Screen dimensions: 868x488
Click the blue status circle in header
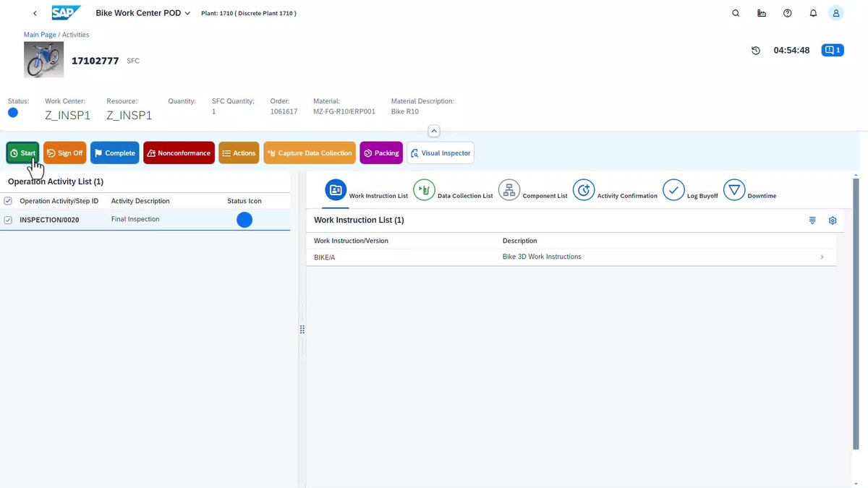13,113
